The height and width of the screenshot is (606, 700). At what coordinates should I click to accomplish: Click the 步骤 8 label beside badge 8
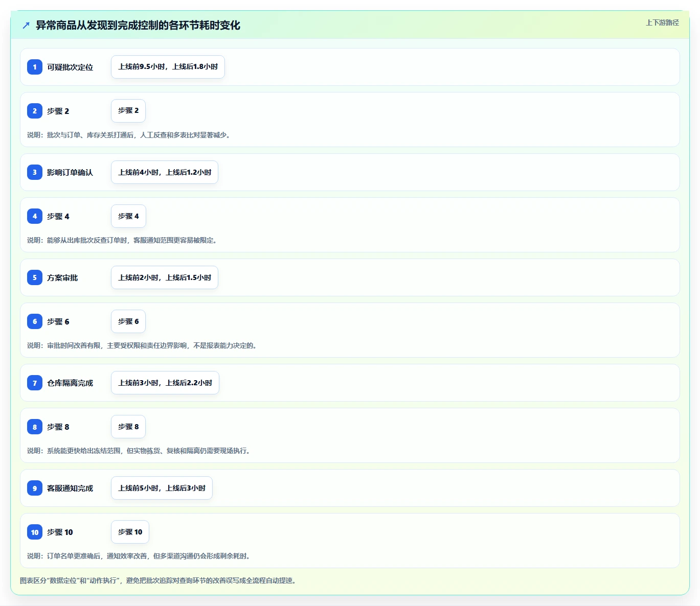point(58,427)
